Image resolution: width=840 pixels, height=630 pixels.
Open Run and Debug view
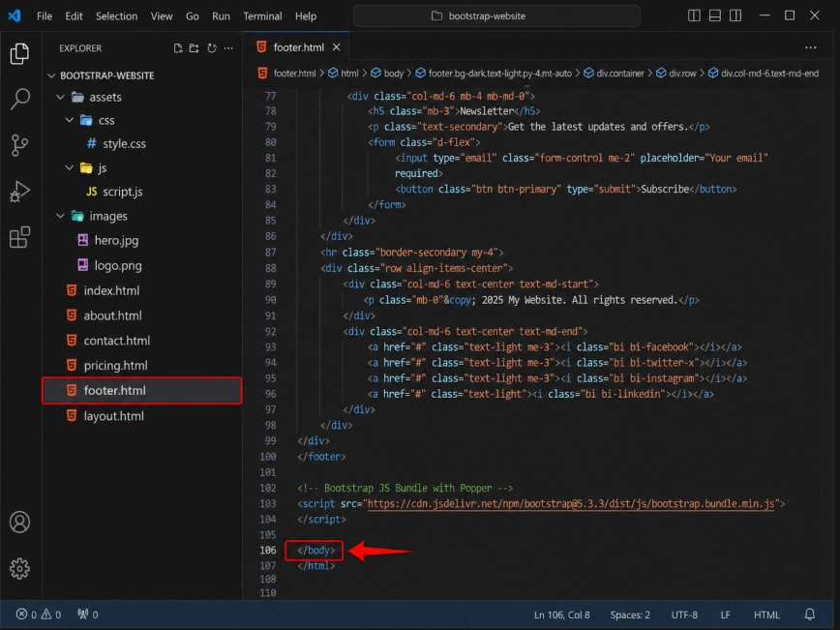click(x=19, y=192)
